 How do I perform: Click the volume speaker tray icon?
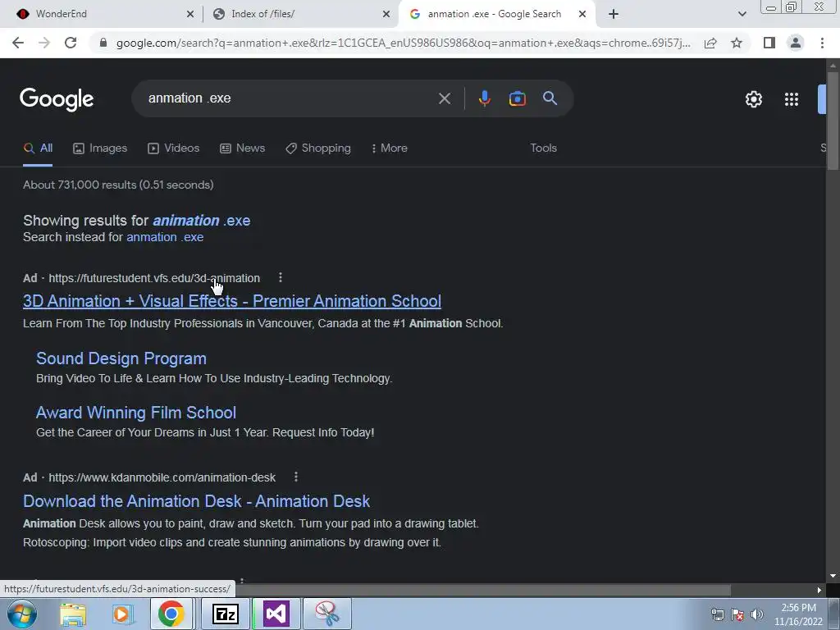(x=756, y=614)
